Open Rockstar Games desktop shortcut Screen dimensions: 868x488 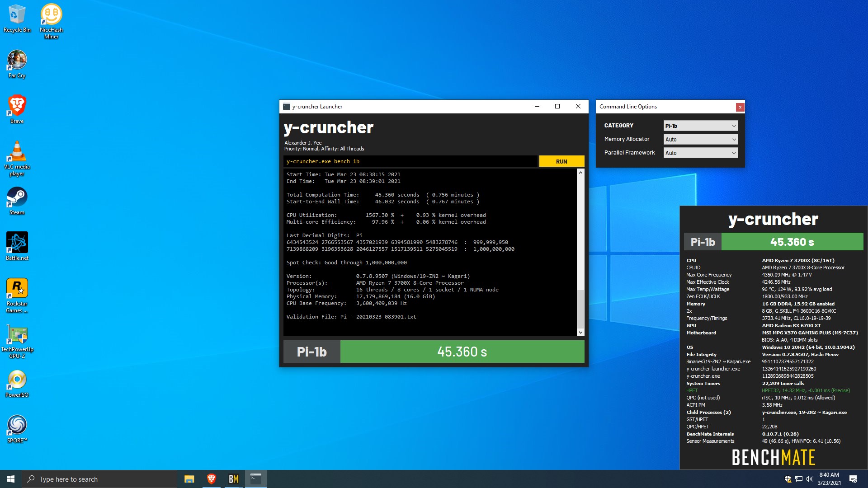point(17,296)
